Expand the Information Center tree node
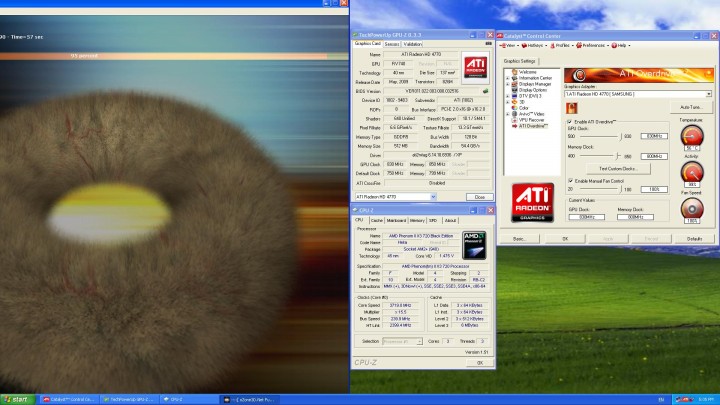 click(x=508, y=78)
